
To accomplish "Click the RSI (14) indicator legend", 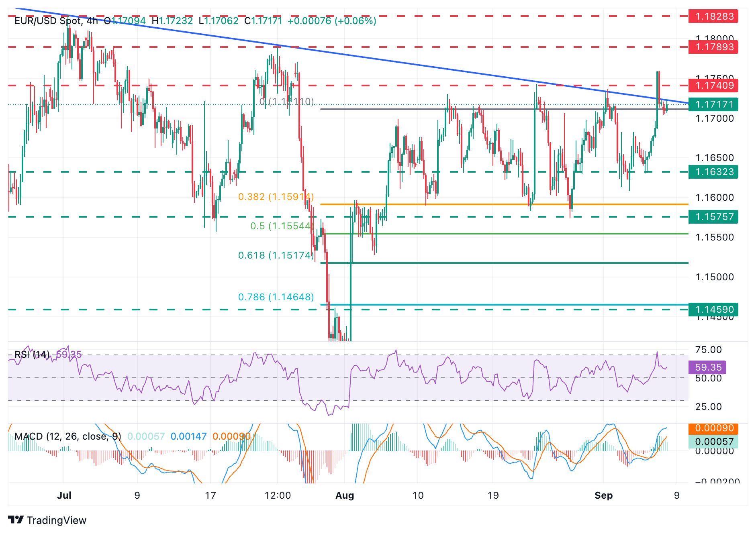I will pyautogui.click(x=32, y=355).
